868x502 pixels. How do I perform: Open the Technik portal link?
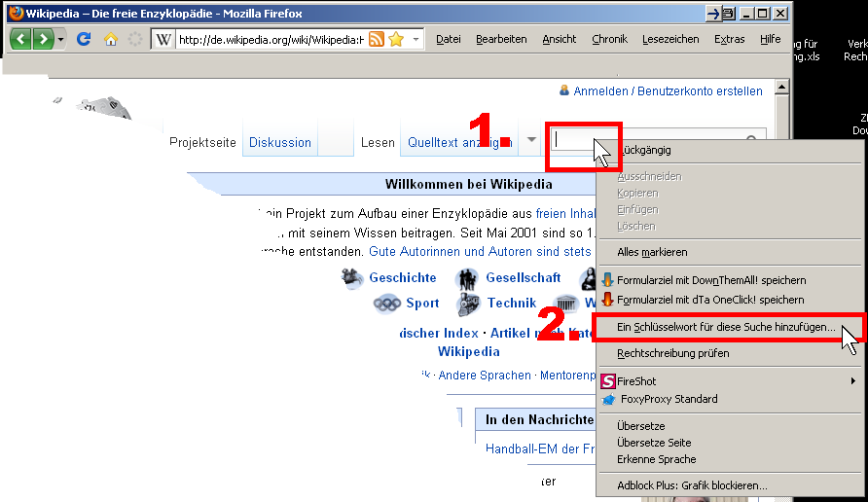[512, 304]
